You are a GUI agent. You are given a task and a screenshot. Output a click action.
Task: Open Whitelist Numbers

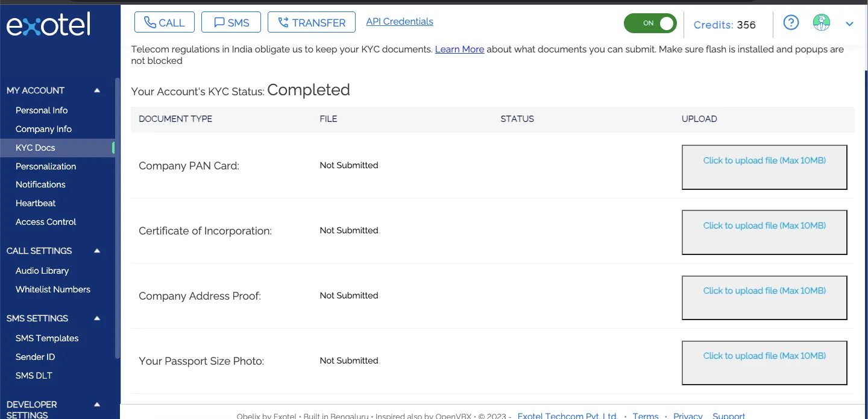click(x=53, y=289)
